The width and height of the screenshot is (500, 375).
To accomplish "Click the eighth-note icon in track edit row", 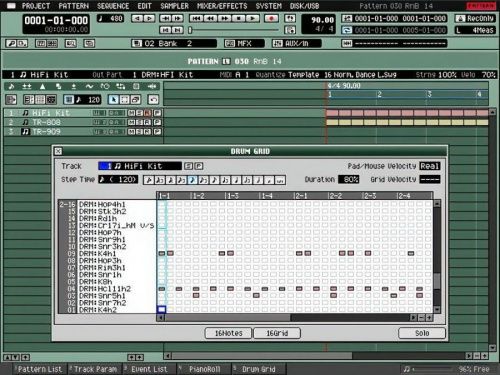I will [11, 87].
